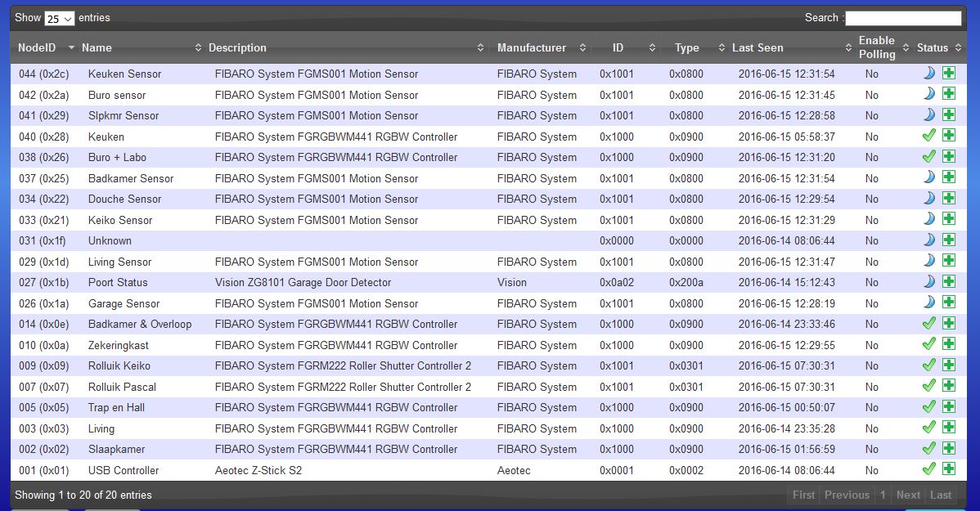Select 'Slaapkamer' name cell
This screenshot has width=980, height=511.
pos(116,449)
